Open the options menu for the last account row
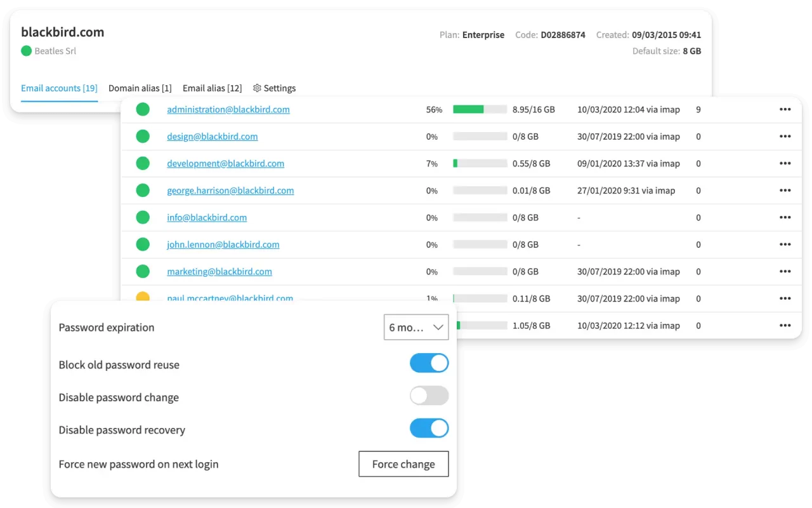812x508 pixels. 785,325
